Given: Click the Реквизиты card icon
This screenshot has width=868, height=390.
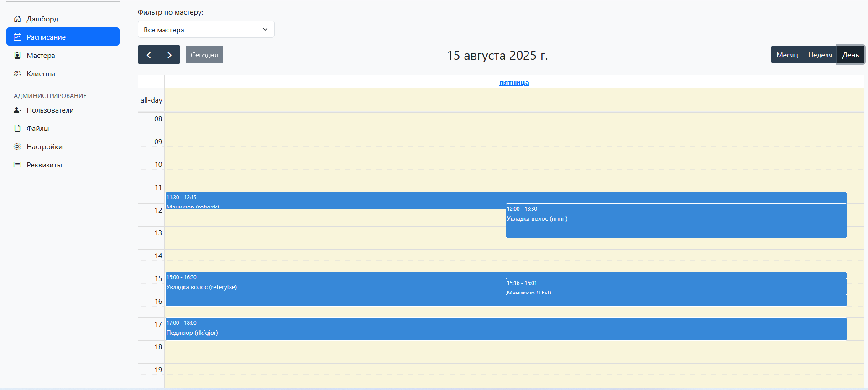Looking at the screenshot, I should (17, 165).
